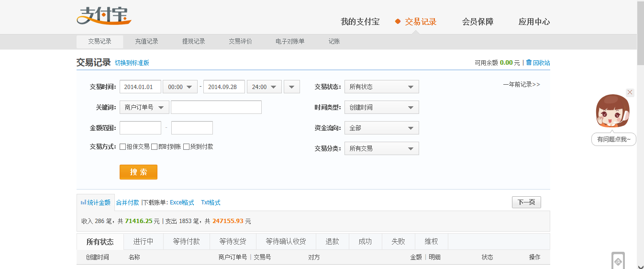Tick the 即时到账 checkbox
Screen dimensions: 644x269
(x=155, y=146)
